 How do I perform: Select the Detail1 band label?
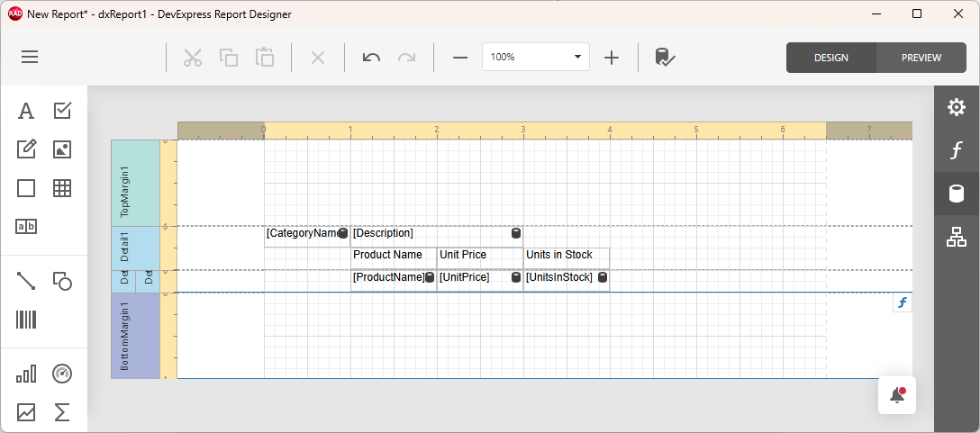coord(124,248)
